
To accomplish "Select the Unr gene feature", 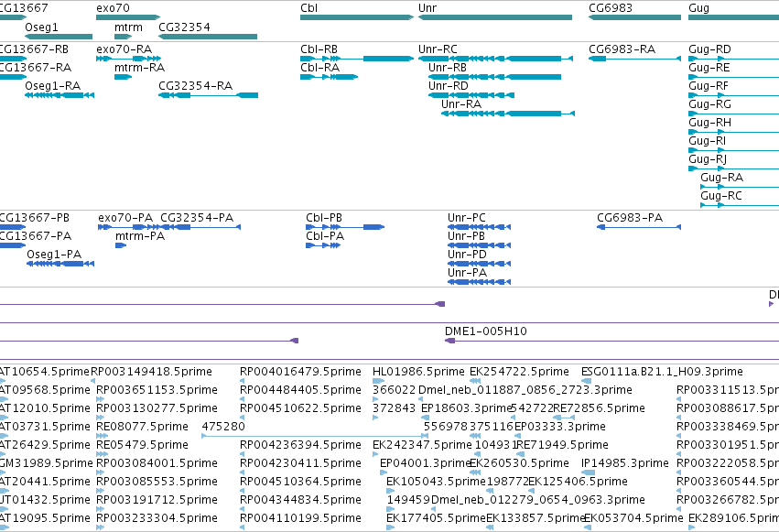I will (x=495, y=17).
